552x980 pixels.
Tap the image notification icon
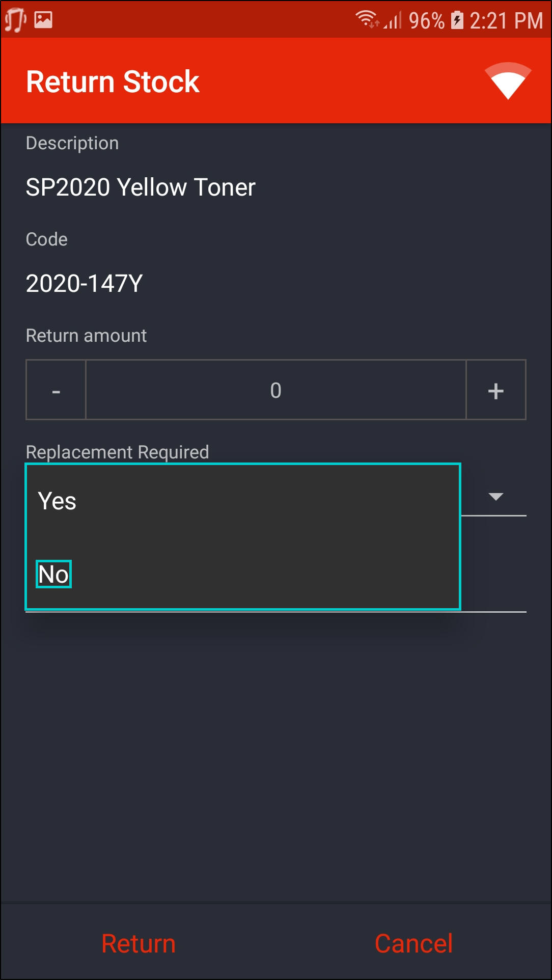point(44,20)
